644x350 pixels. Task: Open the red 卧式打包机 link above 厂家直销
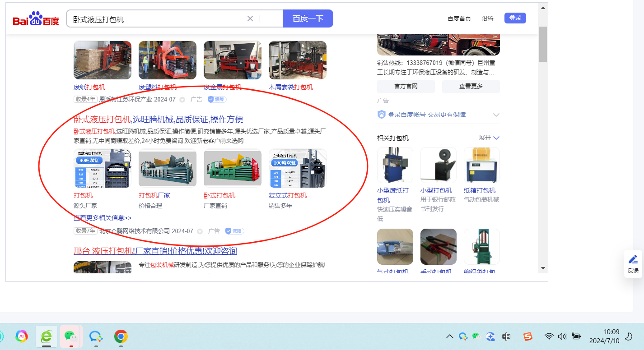(219, 195)
